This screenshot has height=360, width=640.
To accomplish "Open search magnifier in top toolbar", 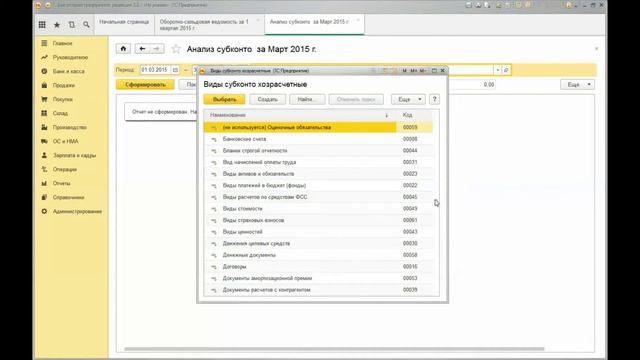I will (x=86, y=25).
